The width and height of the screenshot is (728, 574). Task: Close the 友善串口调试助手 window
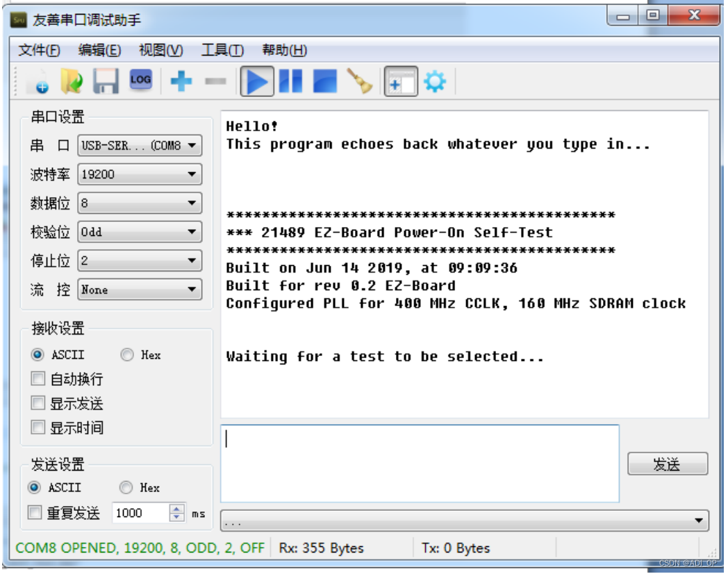694,16
